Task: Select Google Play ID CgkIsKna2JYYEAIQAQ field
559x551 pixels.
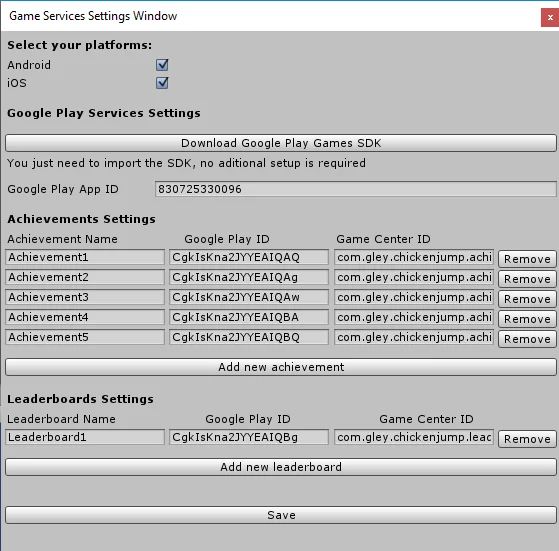Action: click(249, 257)
